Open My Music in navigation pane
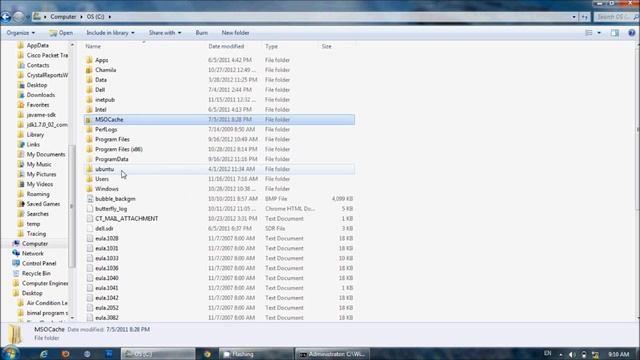 tap(39, 164)
